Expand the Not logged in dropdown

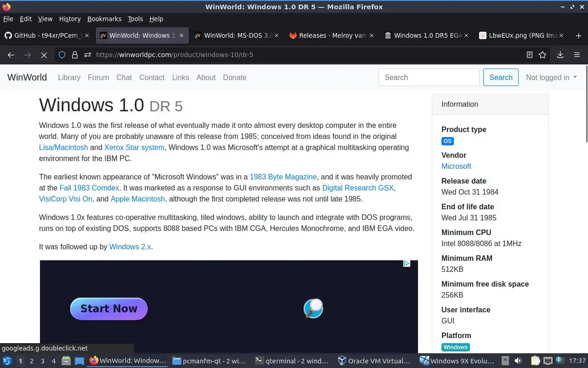click(x=551, y=77)
